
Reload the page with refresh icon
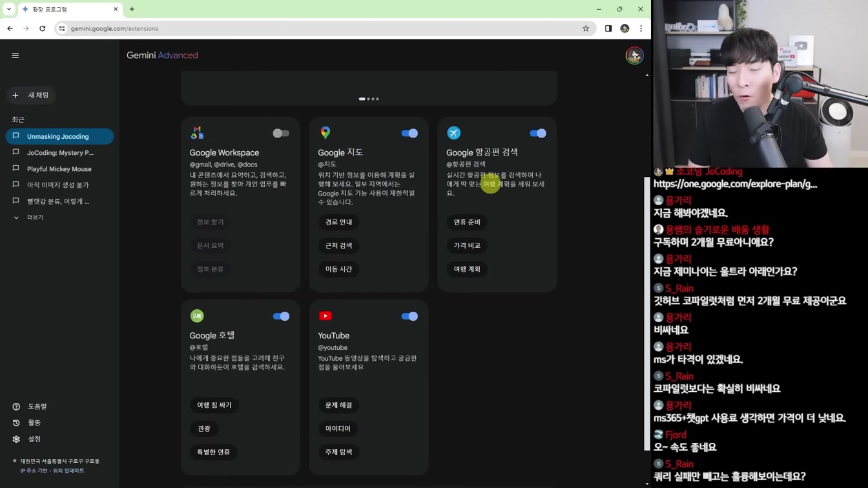[x=43, y=28]
